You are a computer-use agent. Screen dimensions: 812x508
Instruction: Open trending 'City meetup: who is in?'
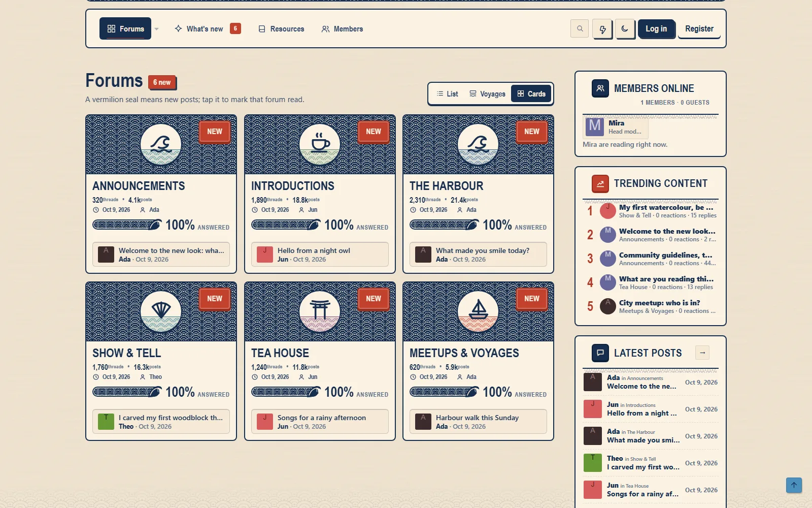(x=659, y=303)
